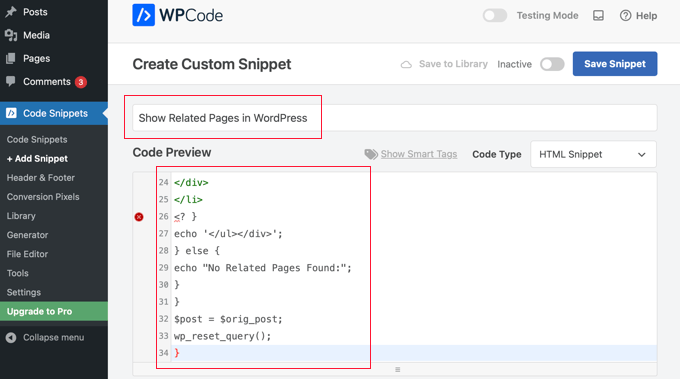Image resolution: width=680 pixels, height=379 pixels.
Task: Click the Save to Library cloud icon
Action: pos(406,64)
